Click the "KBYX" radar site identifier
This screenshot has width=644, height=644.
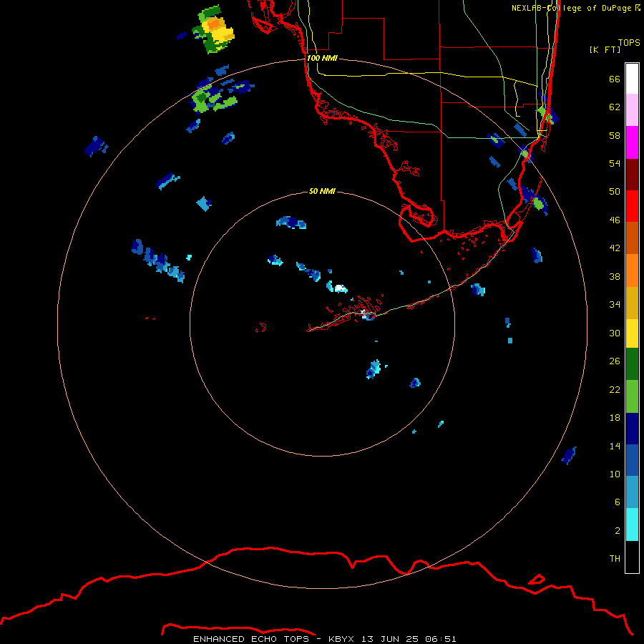(x=341, y=639)
